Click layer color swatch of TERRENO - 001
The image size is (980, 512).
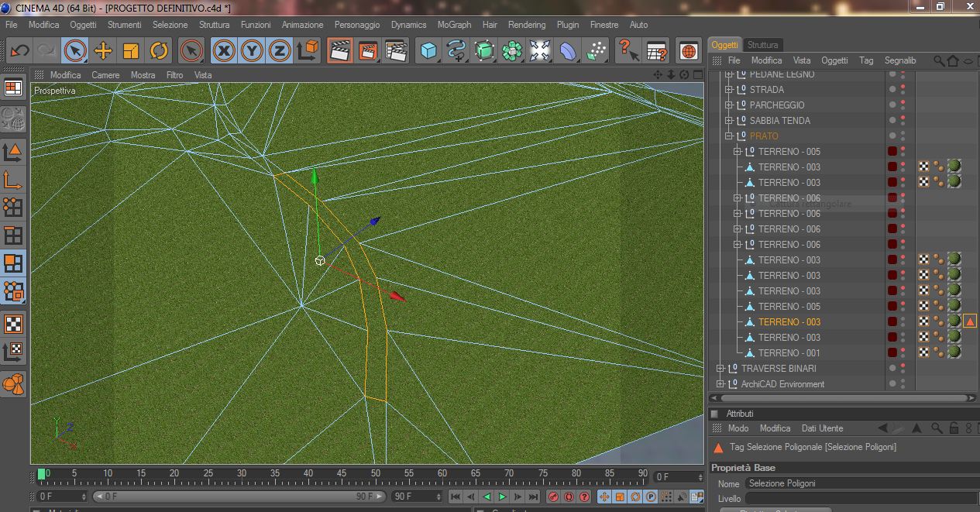click(892, 353)
